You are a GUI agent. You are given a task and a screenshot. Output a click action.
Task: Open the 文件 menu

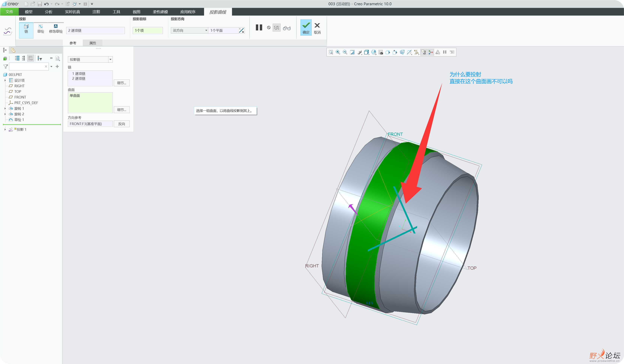[x=9, y=12]
